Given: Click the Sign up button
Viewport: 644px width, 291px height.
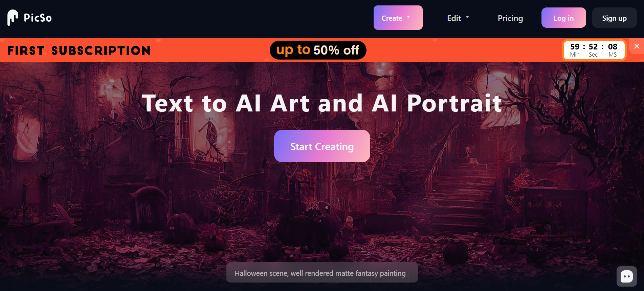Looking at the screenshot, I should tap(614, 18).
